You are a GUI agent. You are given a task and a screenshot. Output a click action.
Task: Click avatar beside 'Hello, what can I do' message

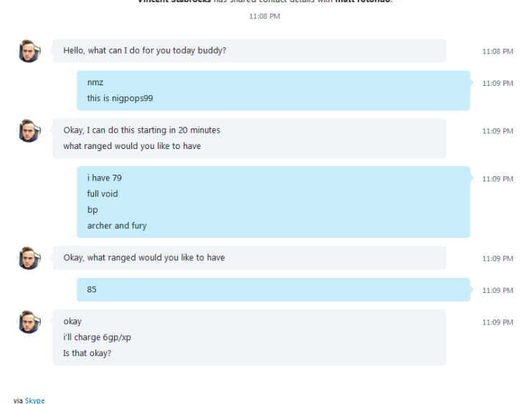pyautogui.click(x=29, y=51)
